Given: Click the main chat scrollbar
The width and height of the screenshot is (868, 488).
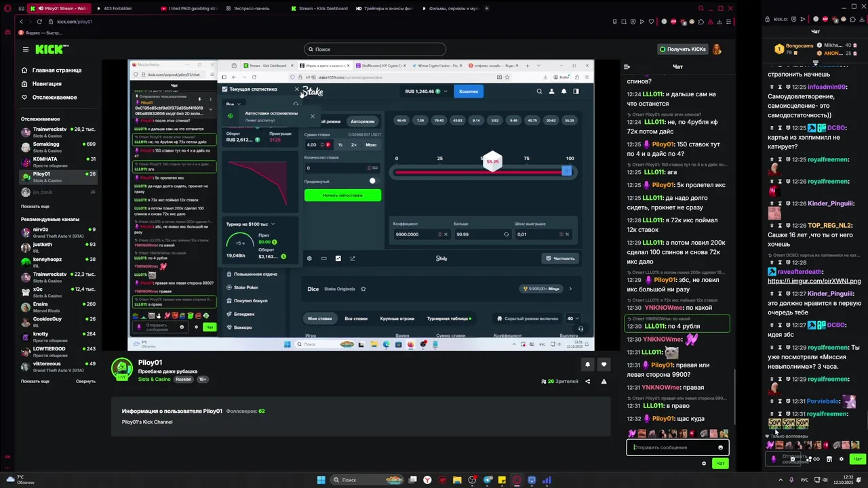Looking at the screenshot, I should pyautogui.click(x=735, y=396).
